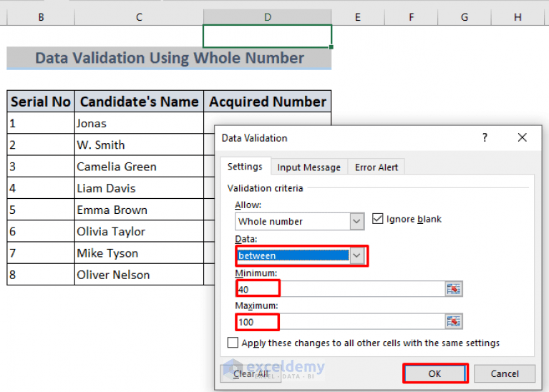This screenshot has height=392, width=549.
Task: Select the cell containing Jonas
Action: [139, 123]
